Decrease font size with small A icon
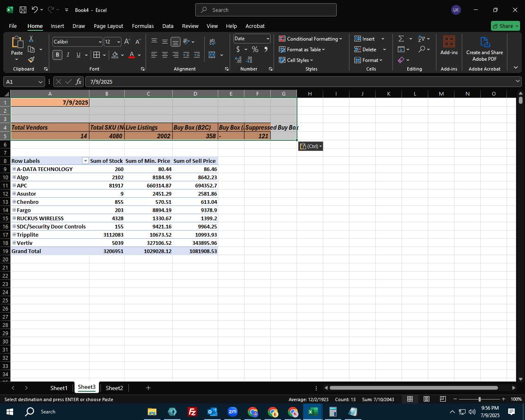The width and height of the screenshot is (525, 420). (138, 42)
